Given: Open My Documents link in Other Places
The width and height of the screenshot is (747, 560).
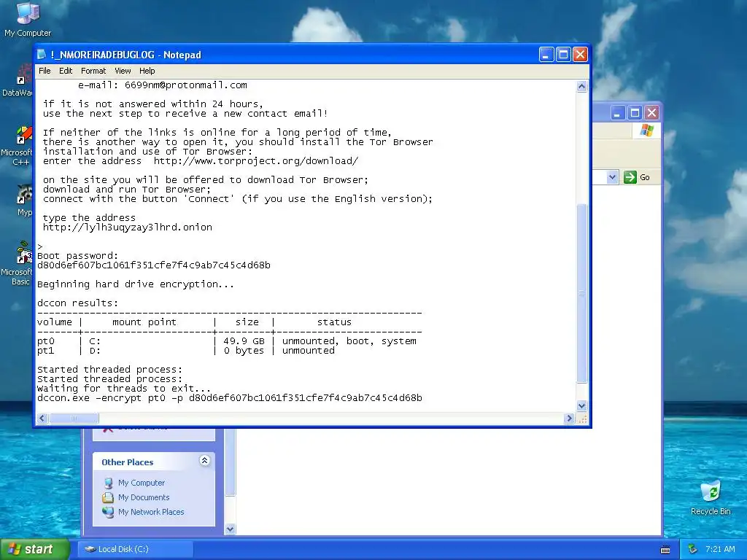Looking at the screenshot, I should tap(144, 497).
